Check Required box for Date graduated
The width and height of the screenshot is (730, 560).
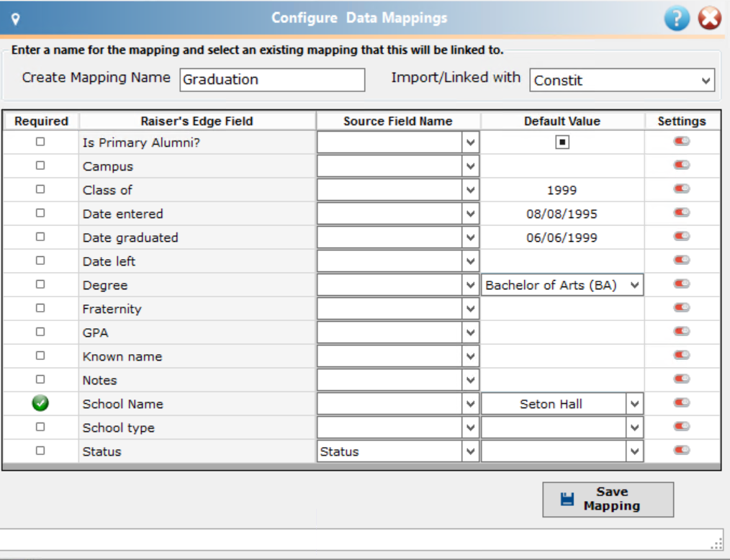pyautogui.click(x=40, y=237)
